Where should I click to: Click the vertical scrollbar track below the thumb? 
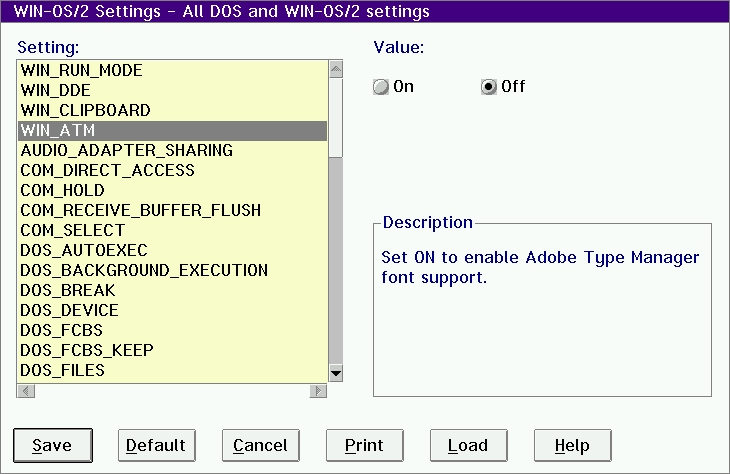click(336, 261)
